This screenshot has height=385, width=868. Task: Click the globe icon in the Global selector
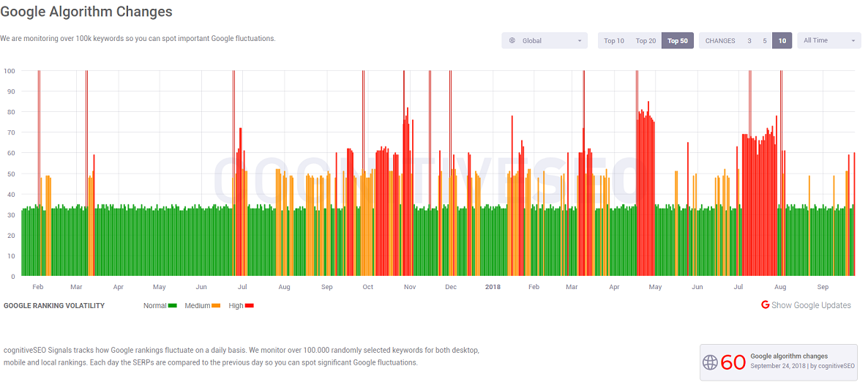click(512, 41)
